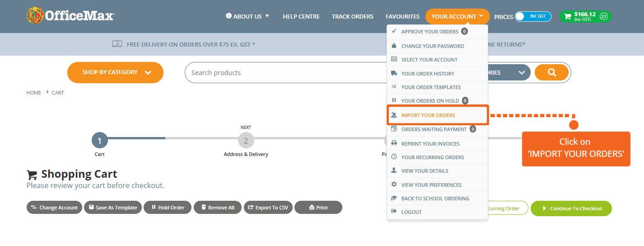Click the About Us info icon
The image size is (644, 246).
coord(229,16)
